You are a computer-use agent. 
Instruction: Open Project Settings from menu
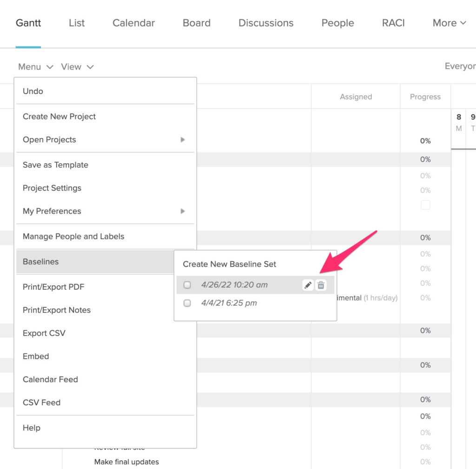52,188
